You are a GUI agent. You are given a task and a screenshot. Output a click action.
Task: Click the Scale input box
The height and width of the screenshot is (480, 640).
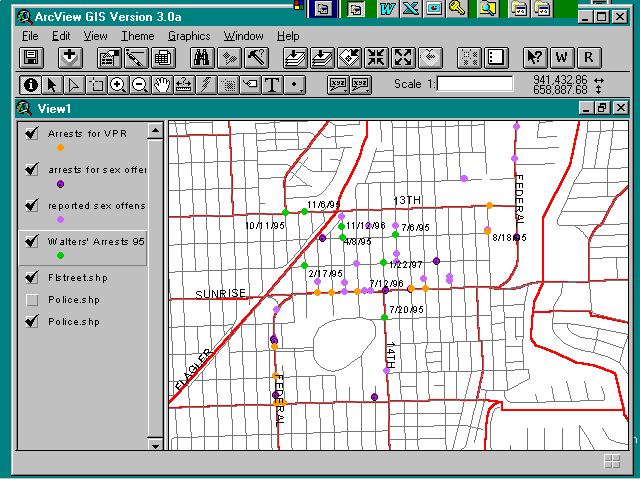coord(475,84)
